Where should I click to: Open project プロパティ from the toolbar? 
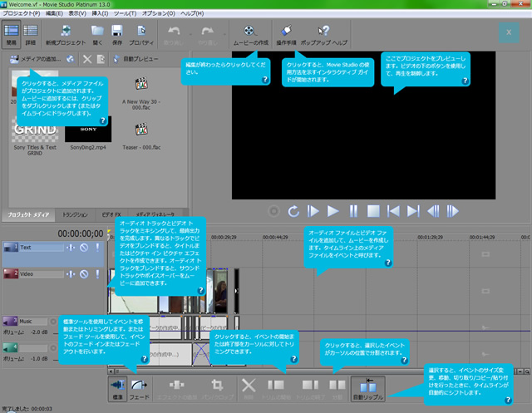pyautogui.click(x=141, y=31)
